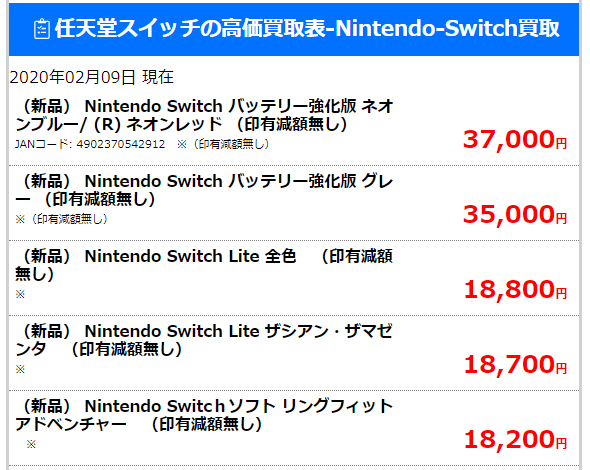Click the 2020年02月09日 現在 date line

pos(91,77)
